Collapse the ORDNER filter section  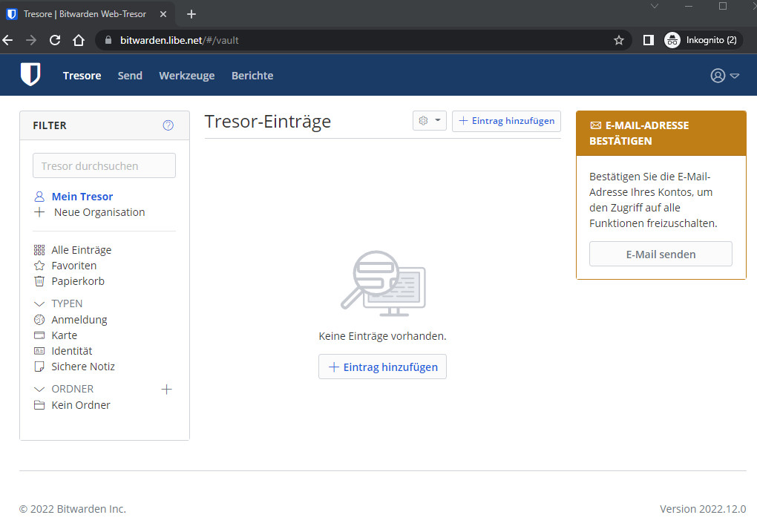coord(40,389)
